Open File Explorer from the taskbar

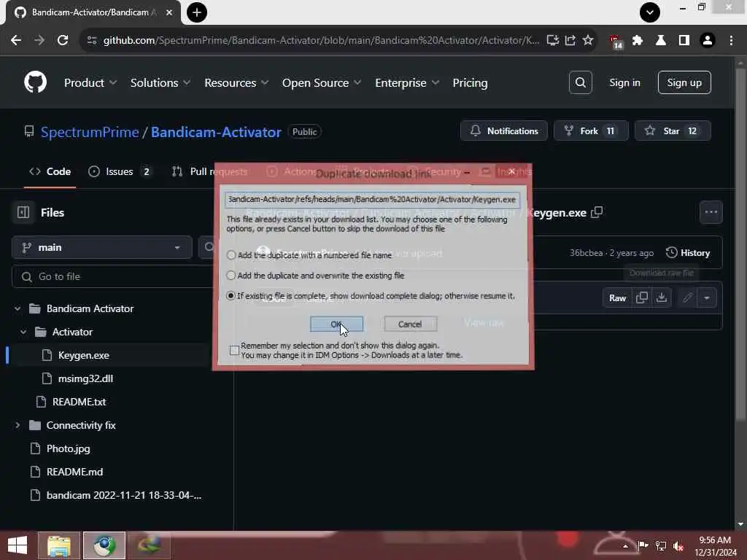[59, 545]
